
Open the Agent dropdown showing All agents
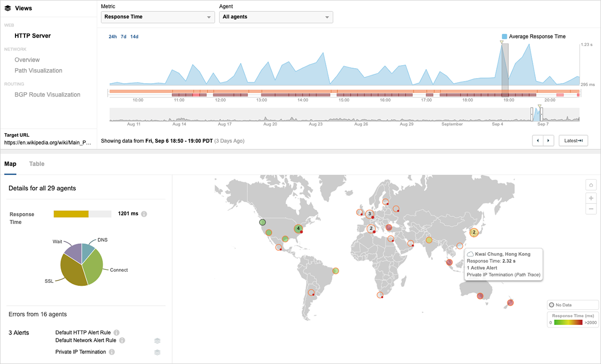(276, 17)
